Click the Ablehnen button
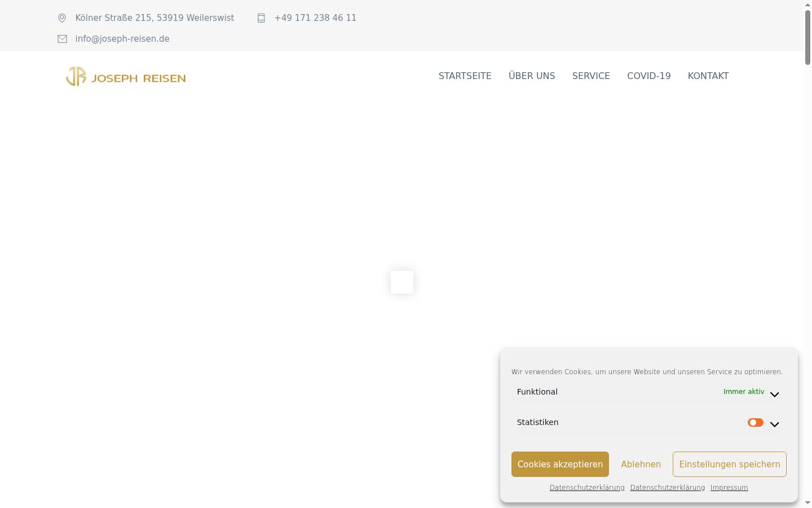The image size is (812, 508). pos(641,464)
